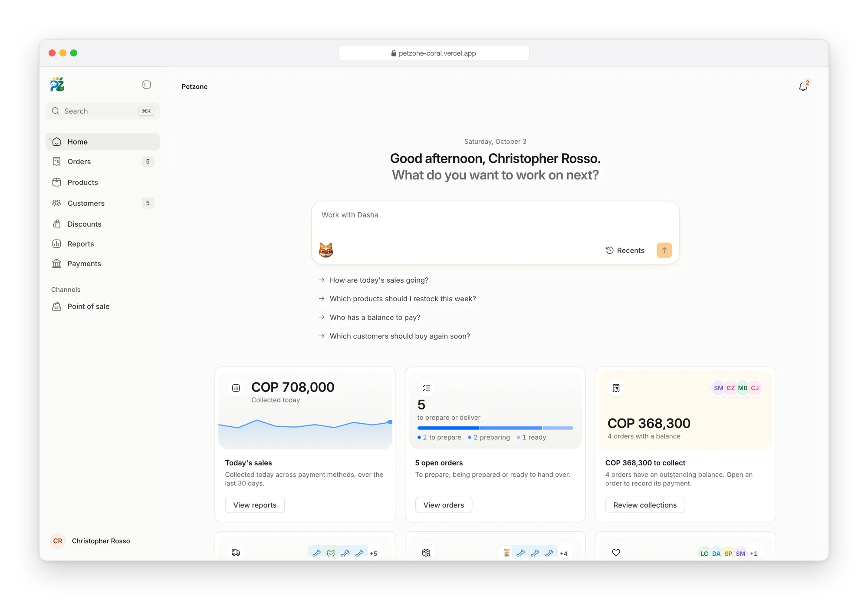Click the Petzone logo icon

(x=57, y=84)
